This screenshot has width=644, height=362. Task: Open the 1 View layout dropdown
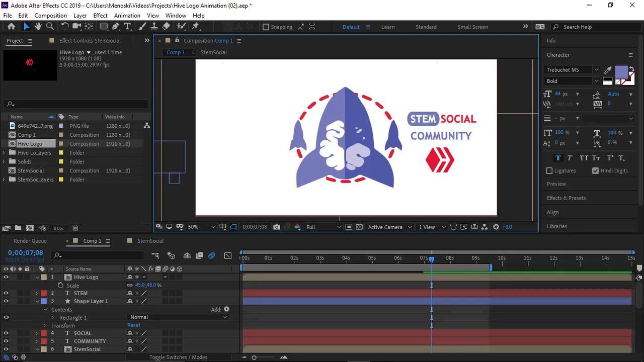pyautogui.click(x=433, y=227)
